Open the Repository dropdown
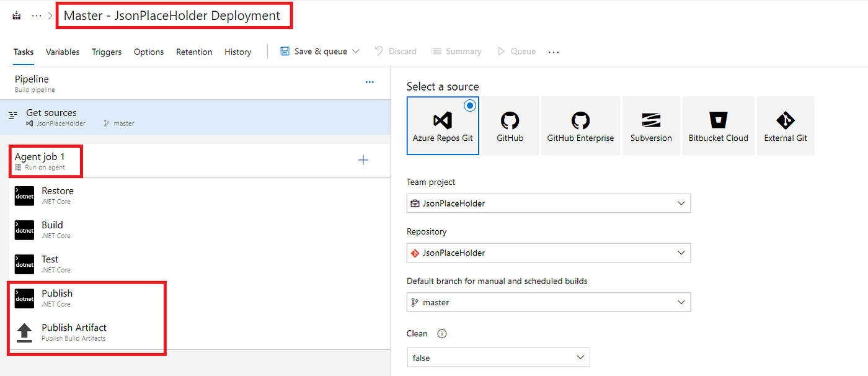 [548, 253]
